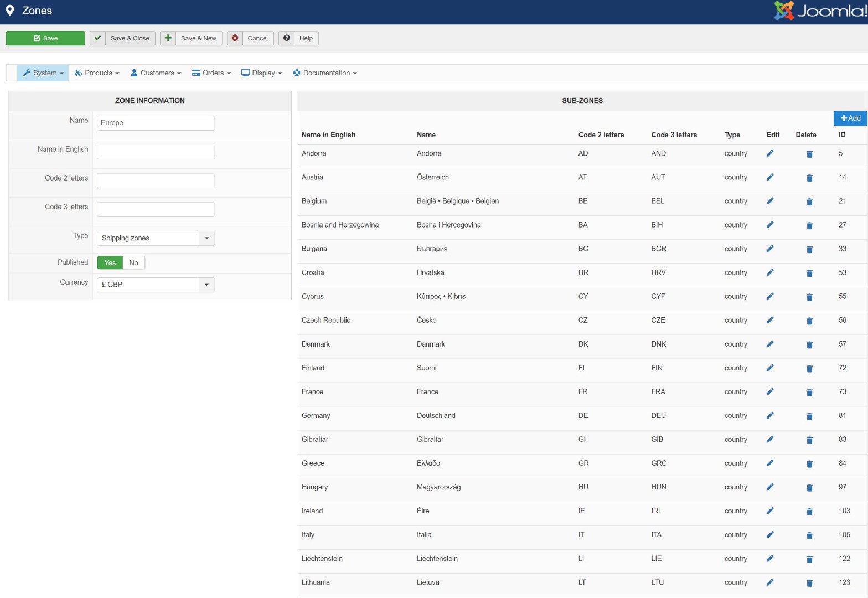This screenshot has height=598, width=868.
Task: Open edit pencil for Germany row
Action: click(769, 415)
